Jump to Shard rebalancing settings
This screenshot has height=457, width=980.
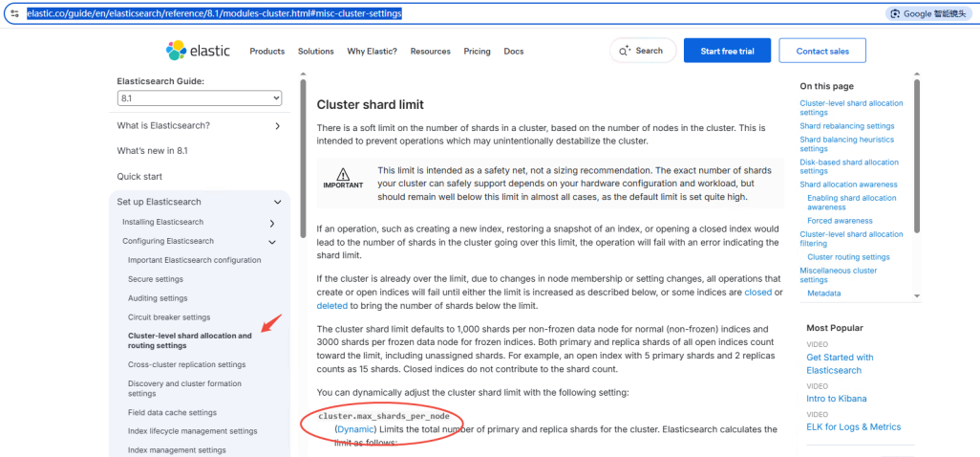click(847, 125)
